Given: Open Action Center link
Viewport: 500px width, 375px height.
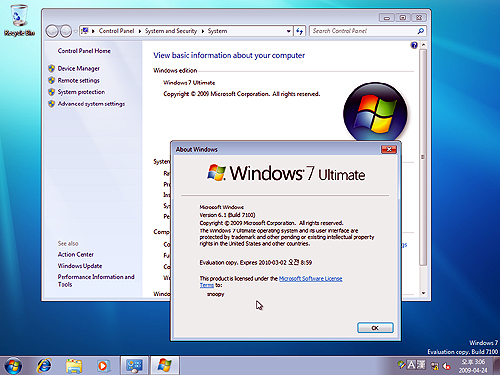Looking at the screenshot, I should [x=76, y=255].
